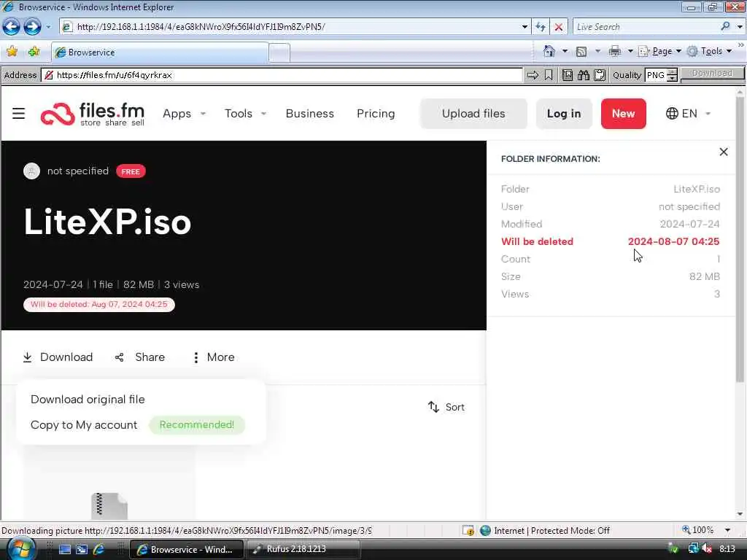
Task: Click the network tray icon
Action: click(x=693, y=548)
